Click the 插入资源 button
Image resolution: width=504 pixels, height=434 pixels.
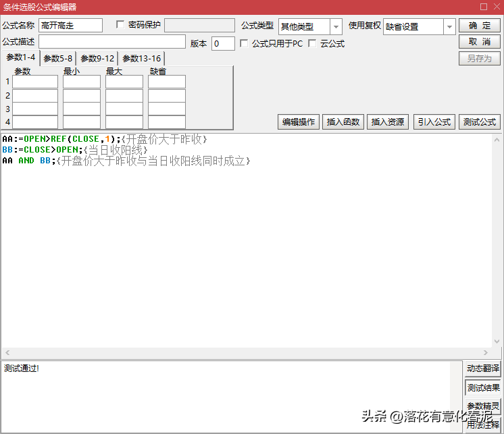tap(388, 122)
